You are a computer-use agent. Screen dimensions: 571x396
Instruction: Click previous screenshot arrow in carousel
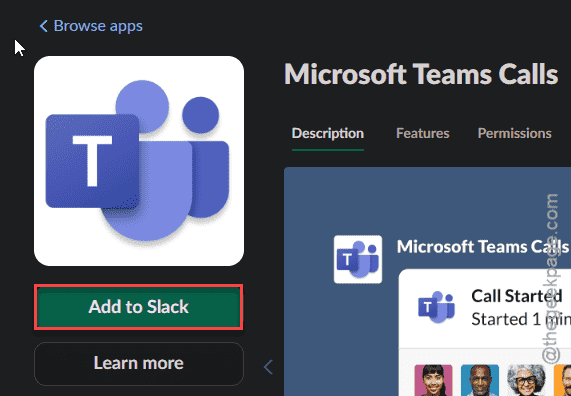[268, 367]
